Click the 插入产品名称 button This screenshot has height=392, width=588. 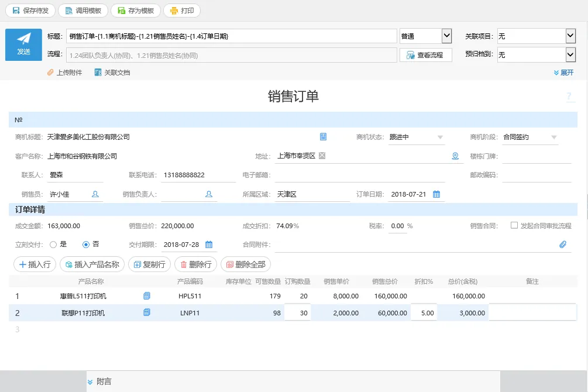[x=92, y=264]
